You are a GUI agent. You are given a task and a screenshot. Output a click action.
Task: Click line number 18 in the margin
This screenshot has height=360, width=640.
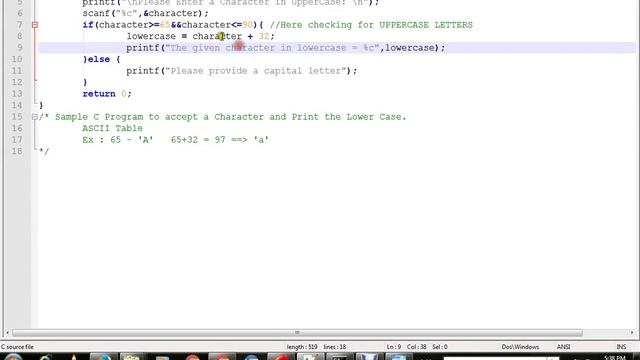tap(17, 151)
